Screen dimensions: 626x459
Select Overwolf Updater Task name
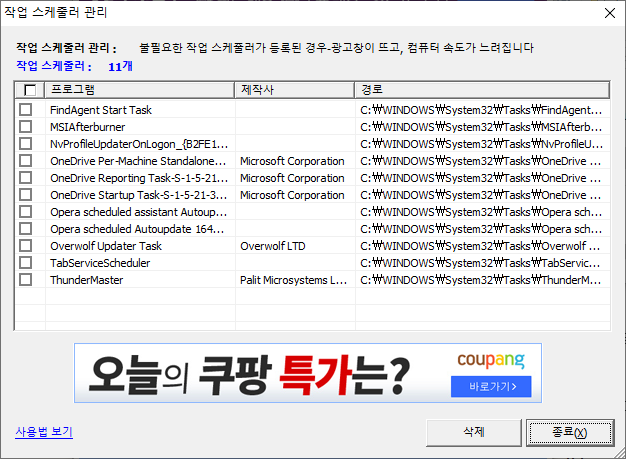(106, 246)
